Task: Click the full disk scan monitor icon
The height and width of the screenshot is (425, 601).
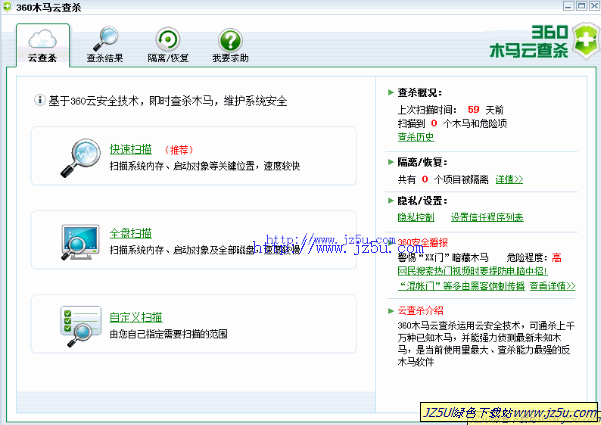Action: pyautogui.click(x=80, y=242)
